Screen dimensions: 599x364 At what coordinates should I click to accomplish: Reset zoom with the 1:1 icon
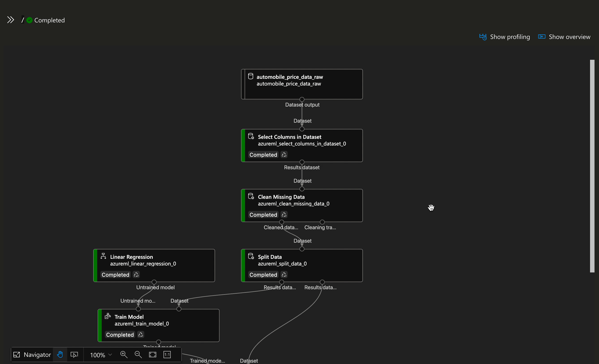click(167, 355)
